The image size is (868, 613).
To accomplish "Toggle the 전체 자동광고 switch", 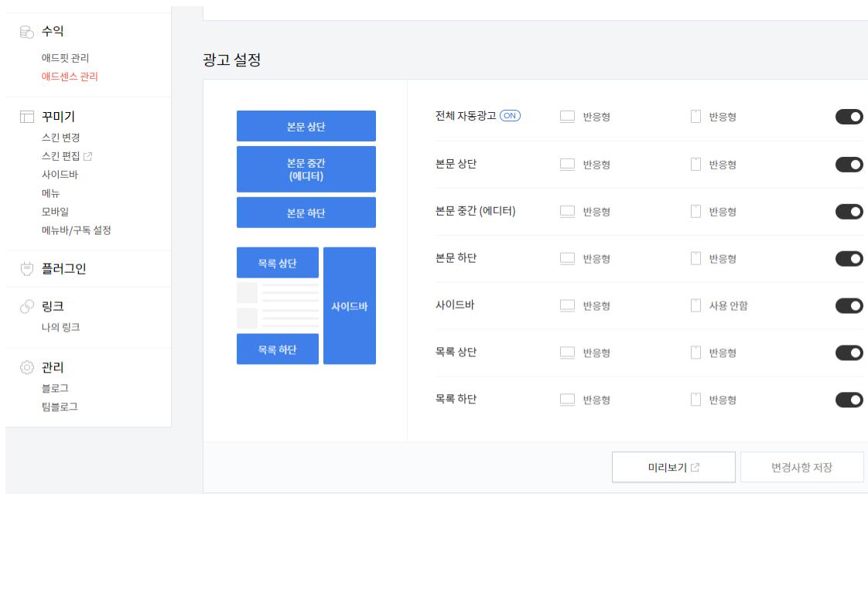I will click(849, 117).
